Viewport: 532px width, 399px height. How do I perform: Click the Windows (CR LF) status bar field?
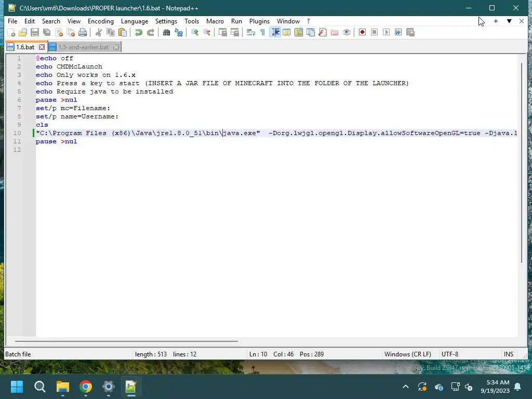tap(407, 354)
